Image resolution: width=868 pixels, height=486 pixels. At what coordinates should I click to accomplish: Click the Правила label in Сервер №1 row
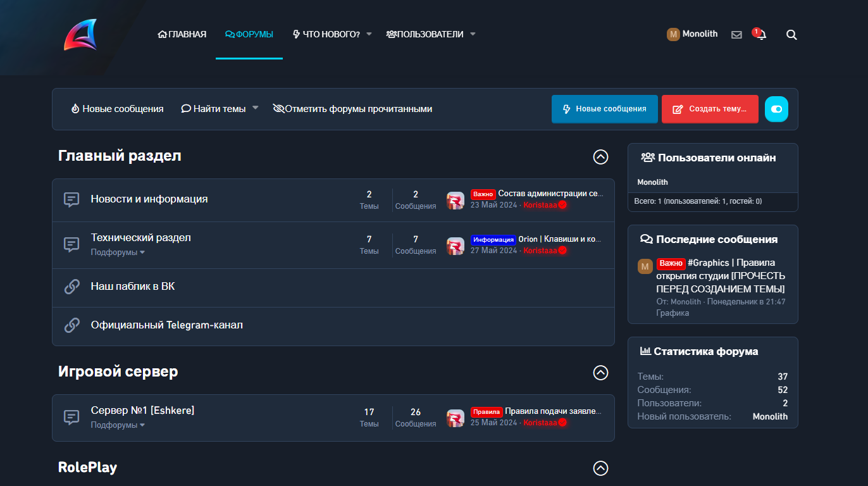tap(487, 412)
